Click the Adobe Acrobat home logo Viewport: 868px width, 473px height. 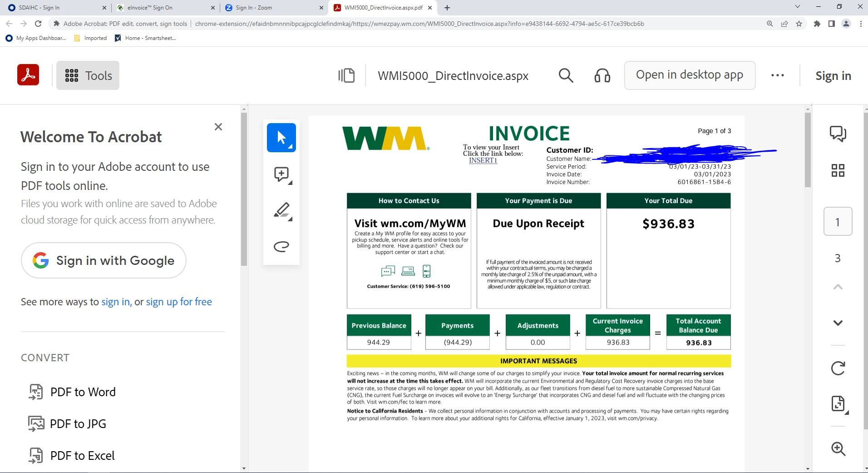28,75
